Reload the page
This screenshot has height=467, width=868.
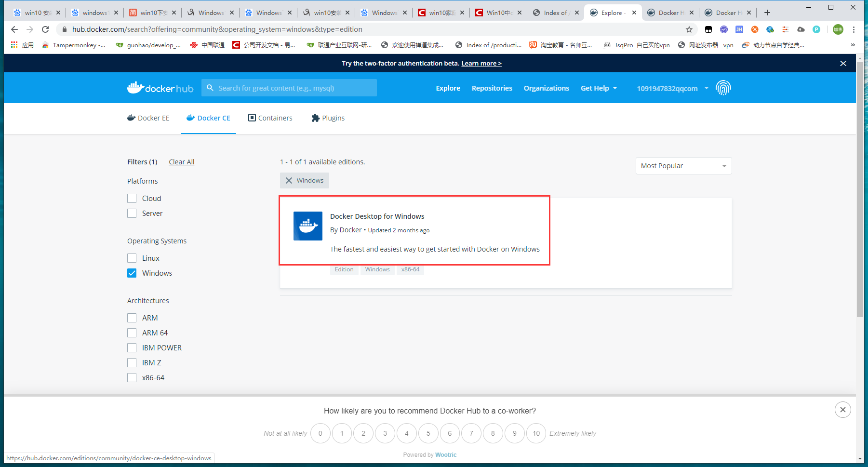tap(45, 29)
